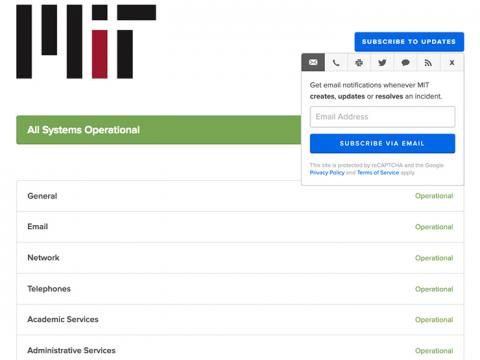Select the Email component row label
Screen dimensions: 480x360
click(x=38, y=227)
